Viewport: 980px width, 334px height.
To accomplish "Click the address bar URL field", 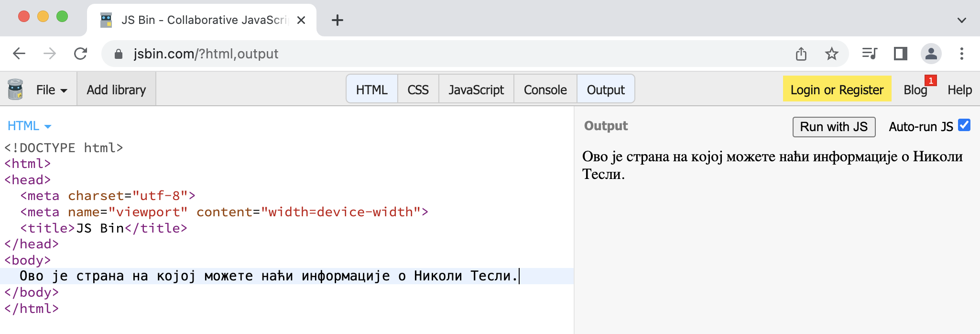I will click(x=430, y=54).
